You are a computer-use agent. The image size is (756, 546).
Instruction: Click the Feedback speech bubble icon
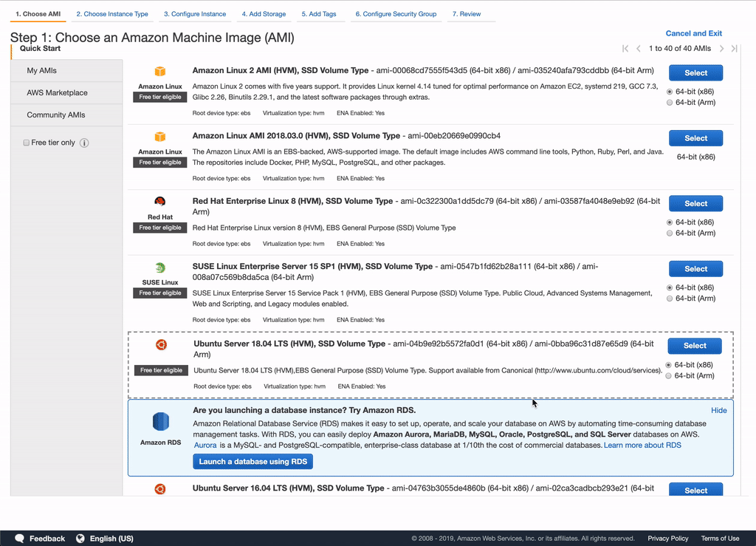[20, 539]
